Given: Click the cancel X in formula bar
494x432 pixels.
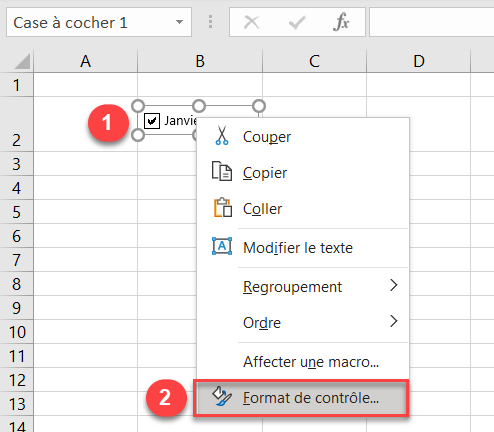Looking at the screenshot, I should pos(251,23).
